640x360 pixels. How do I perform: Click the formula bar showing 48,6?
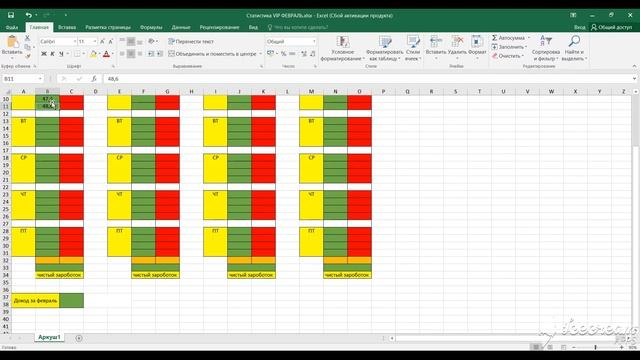click(367, 79)
